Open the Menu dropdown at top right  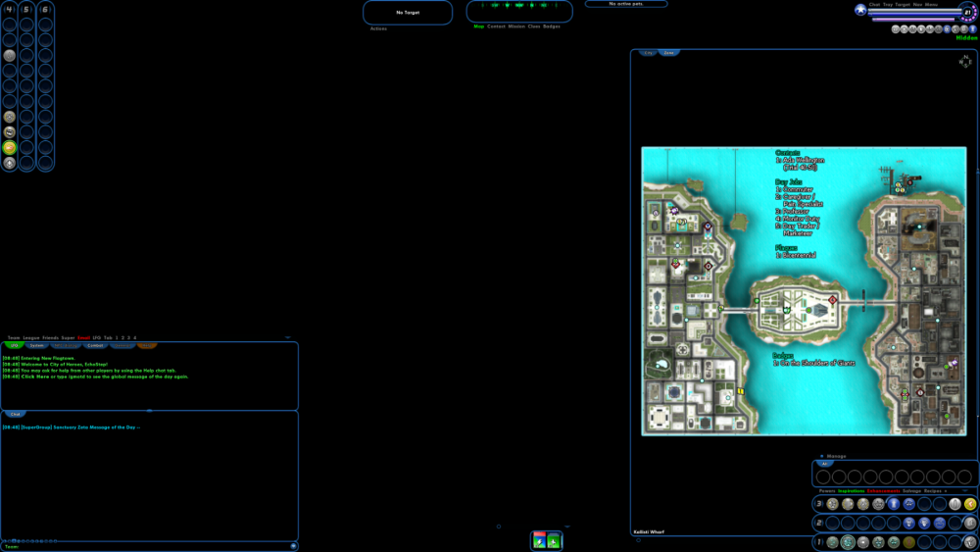click(x=931, y=4)
